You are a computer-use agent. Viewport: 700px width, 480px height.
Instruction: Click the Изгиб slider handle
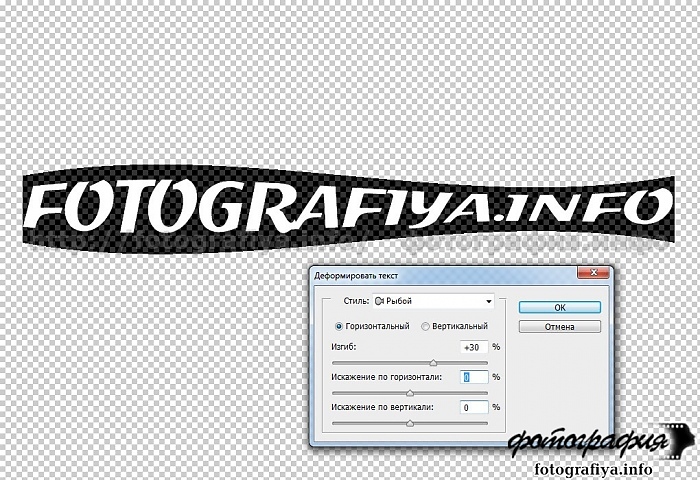[x=433, y=363]
